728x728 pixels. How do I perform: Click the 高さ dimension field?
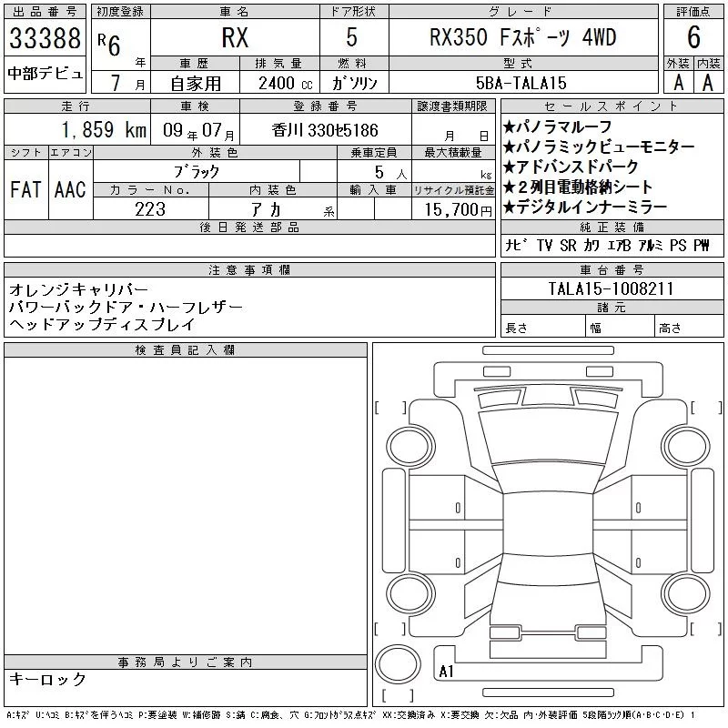pyautogui.click(x=690, y=326)
